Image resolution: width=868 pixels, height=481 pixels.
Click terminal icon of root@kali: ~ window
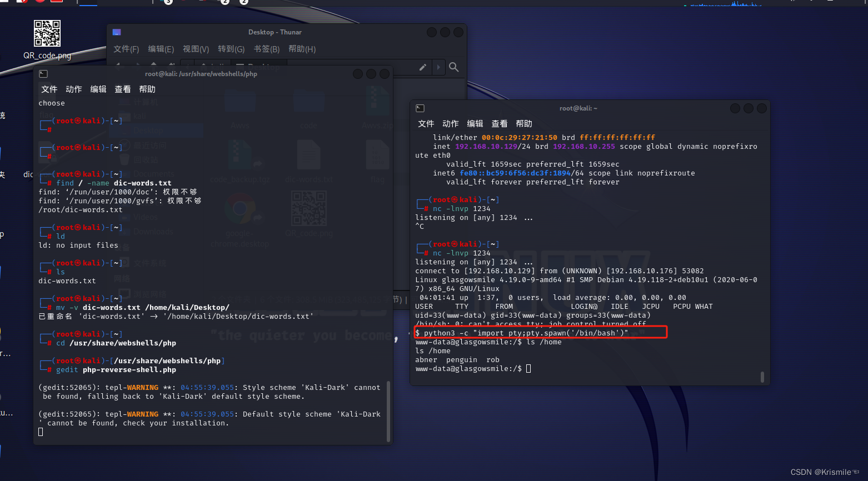tap(420, 108)
